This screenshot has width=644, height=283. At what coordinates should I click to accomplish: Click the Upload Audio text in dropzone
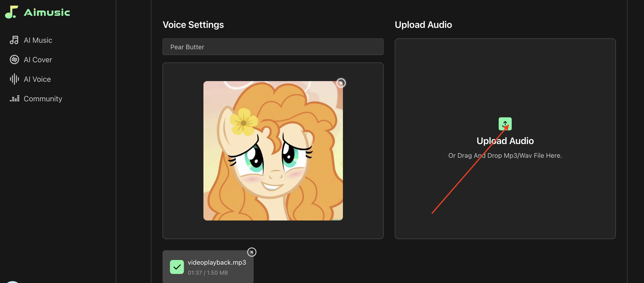point(505,141)
